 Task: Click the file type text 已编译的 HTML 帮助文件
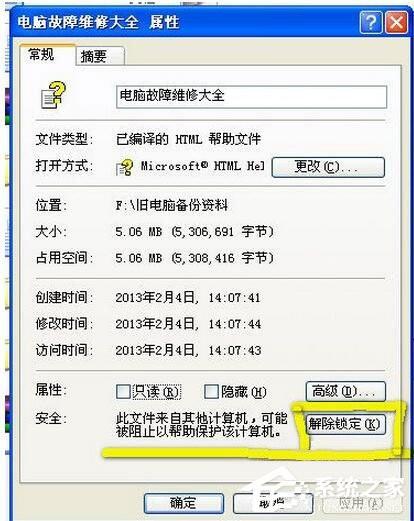[x=188, y=139]
